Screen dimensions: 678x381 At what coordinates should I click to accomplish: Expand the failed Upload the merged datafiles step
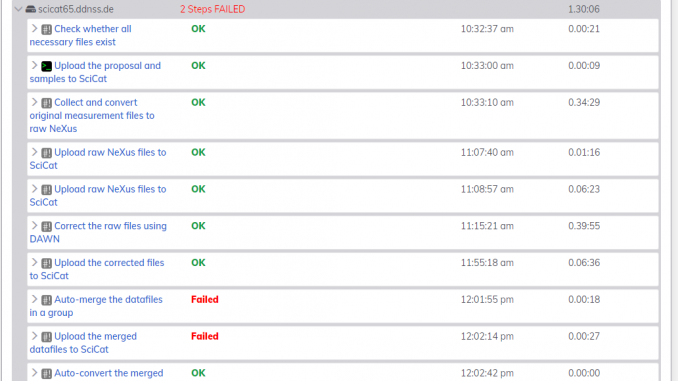(x=34, y=336)
